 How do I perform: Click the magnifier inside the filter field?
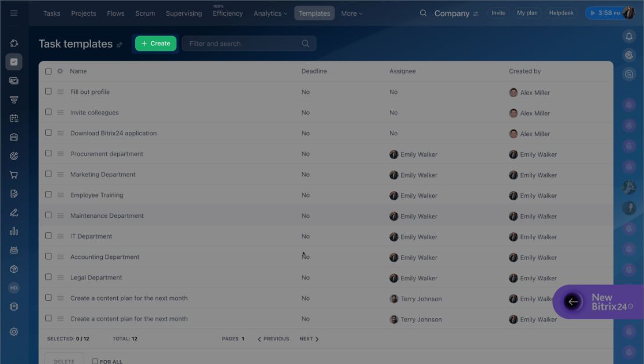click(x=305, y=44)
